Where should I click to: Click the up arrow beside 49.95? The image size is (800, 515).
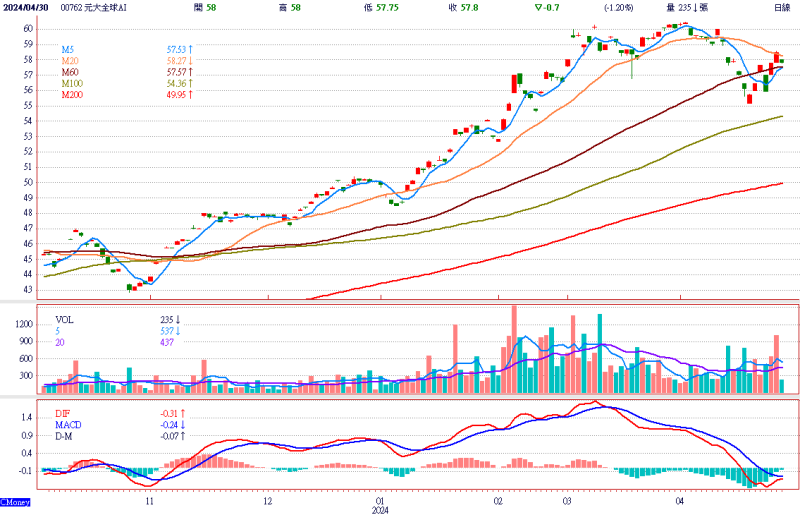(190, 95)
